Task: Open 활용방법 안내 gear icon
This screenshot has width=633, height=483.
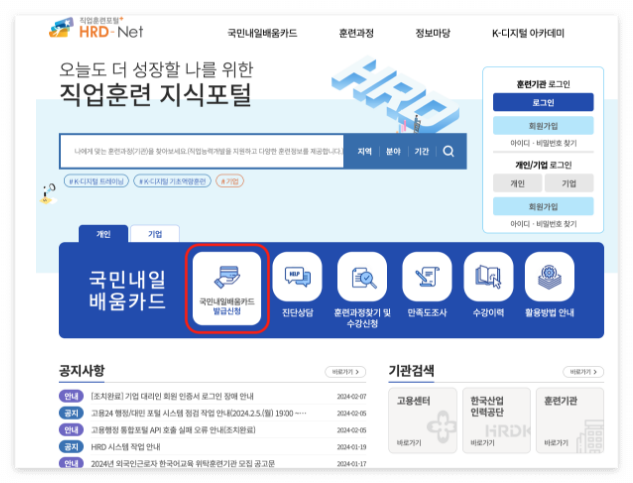Action: point(549,277)
